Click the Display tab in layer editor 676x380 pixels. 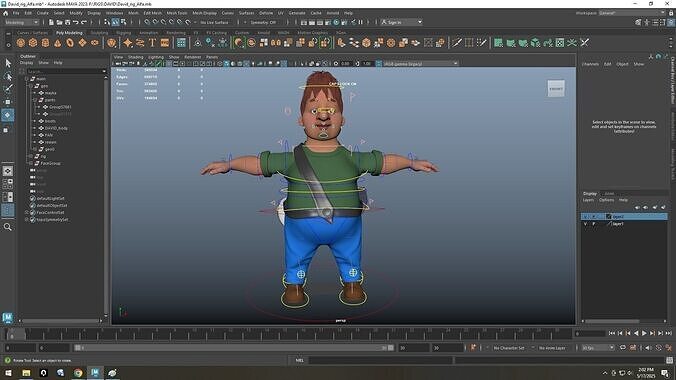pyautogui.click(x=590, y=194)
